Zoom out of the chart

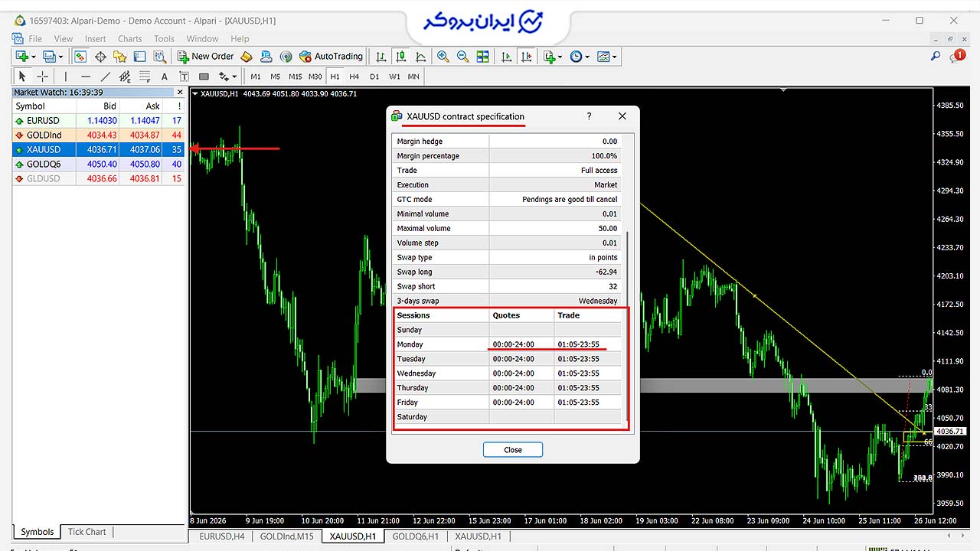tap(462, 56)
